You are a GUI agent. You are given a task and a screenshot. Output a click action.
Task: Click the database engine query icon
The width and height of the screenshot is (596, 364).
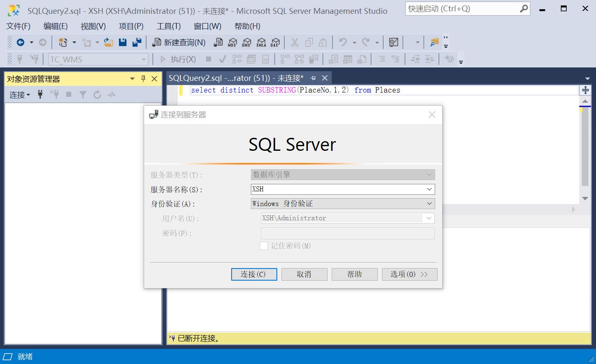(x=218, y=42)
